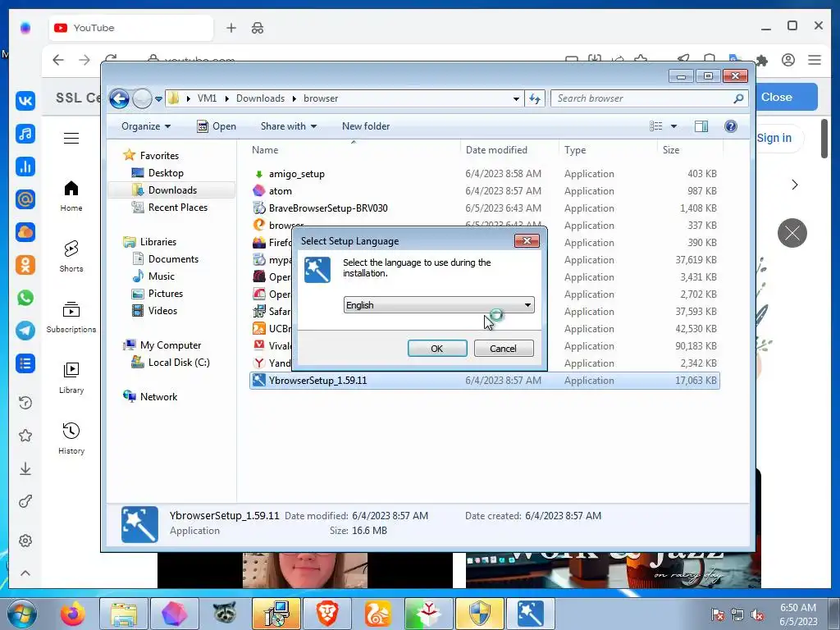Open the orange cloud sidebar icon

25,232
